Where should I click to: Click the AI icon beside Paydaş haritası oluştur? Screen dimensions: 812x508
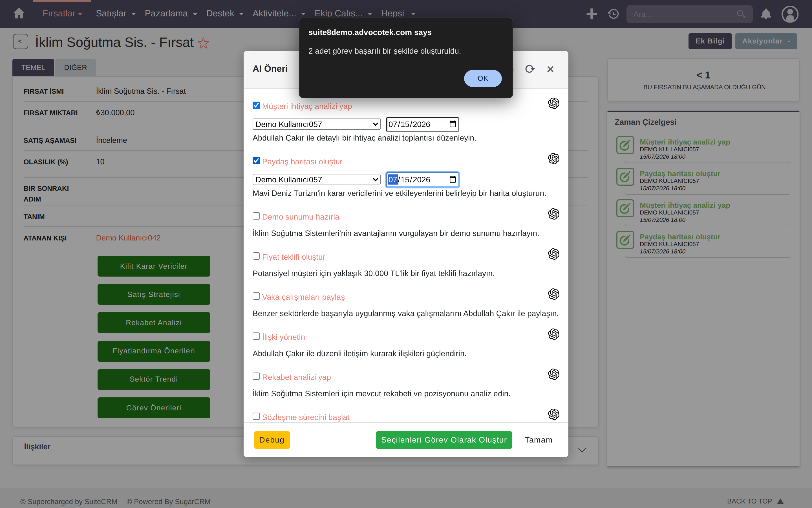[554, 159]
